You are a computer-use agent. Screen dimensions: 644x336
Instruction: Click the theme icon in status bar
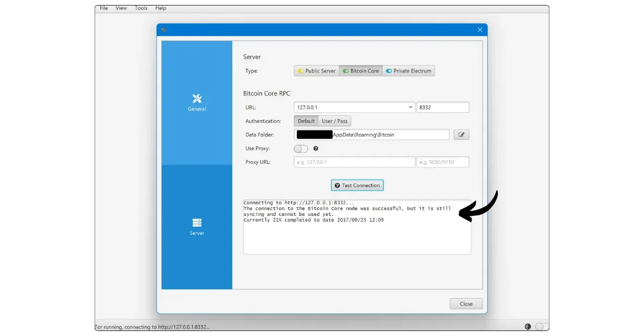[x=528, y=326]
